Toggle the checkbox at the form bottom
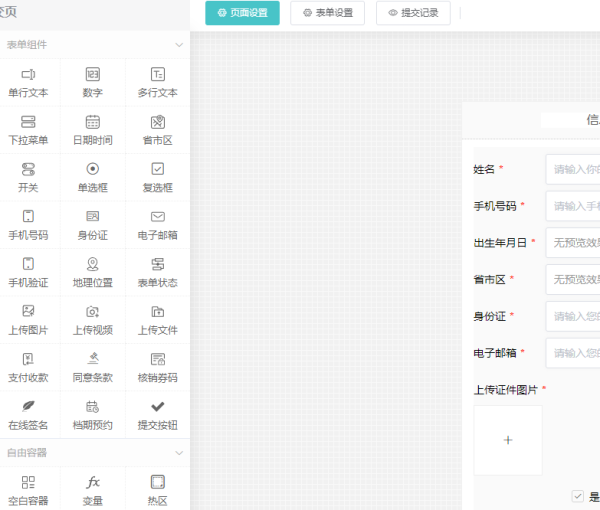This screenshot has width=600, height=510. coord(578,496)
